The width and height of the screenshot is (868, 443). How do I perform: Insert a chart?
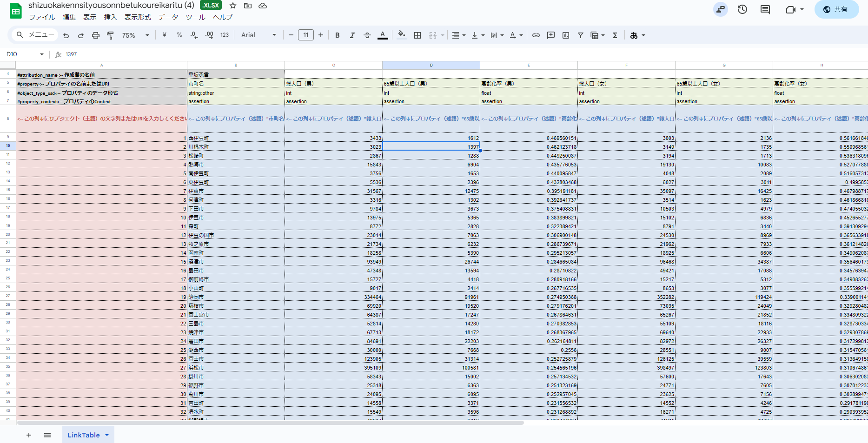(566, 35)
